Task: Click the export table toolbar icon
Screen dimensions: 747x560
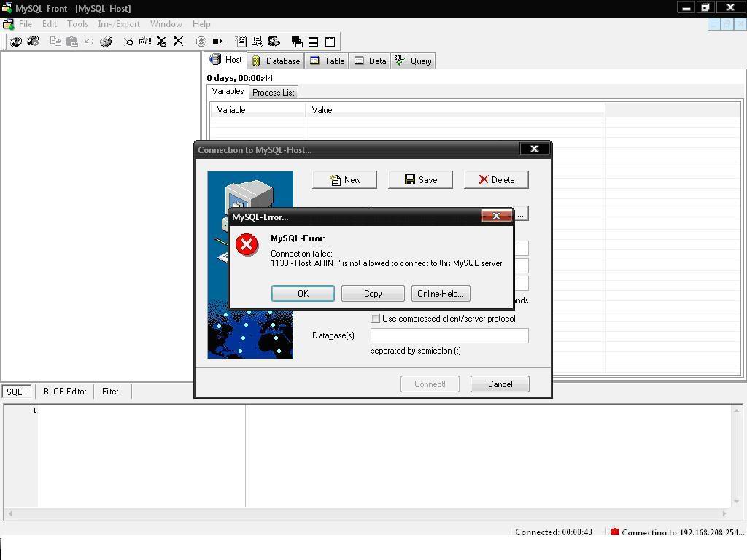Action: tap(258, 42)
